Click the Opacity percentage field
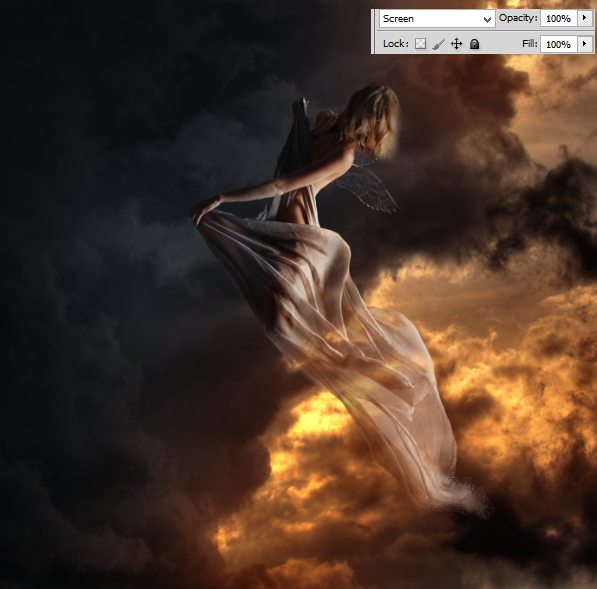The image size is (597, 589). pyautogui.click(x=558, y=18)
